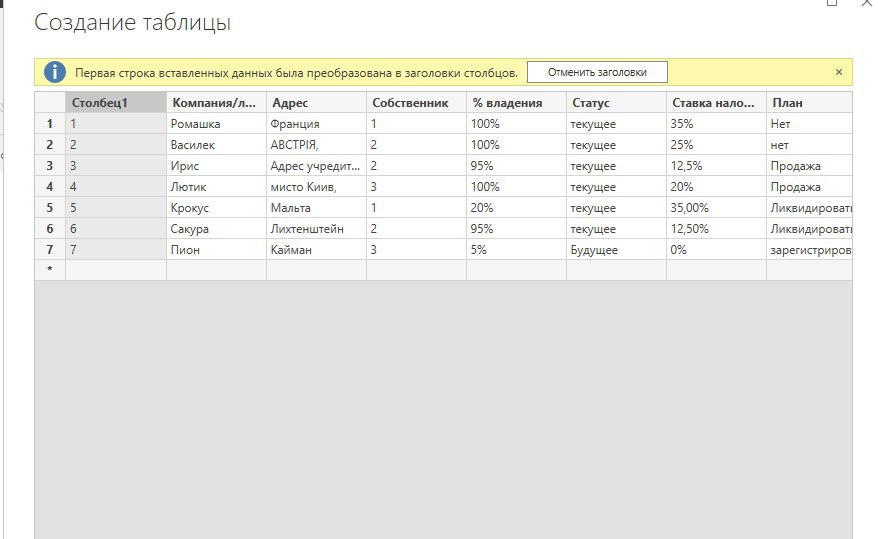Click the Будущее status cell

(616, 250)
